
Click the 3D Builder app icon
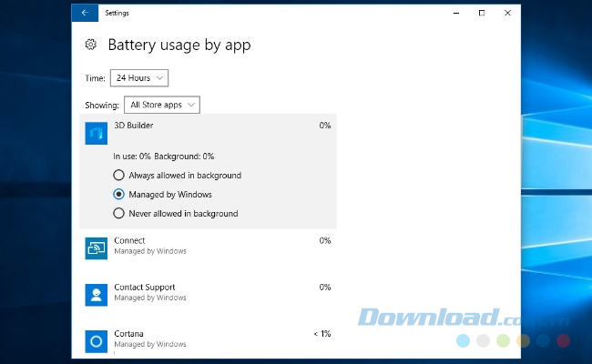97,135
